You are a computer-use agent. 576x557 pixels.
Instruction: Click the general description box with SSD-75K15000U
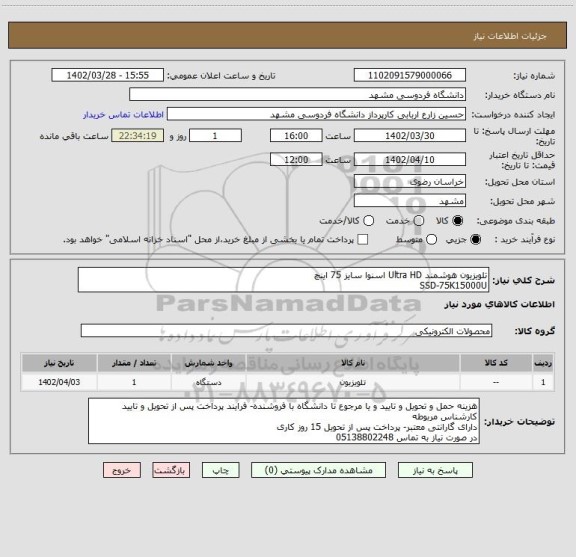pos(284,280)
